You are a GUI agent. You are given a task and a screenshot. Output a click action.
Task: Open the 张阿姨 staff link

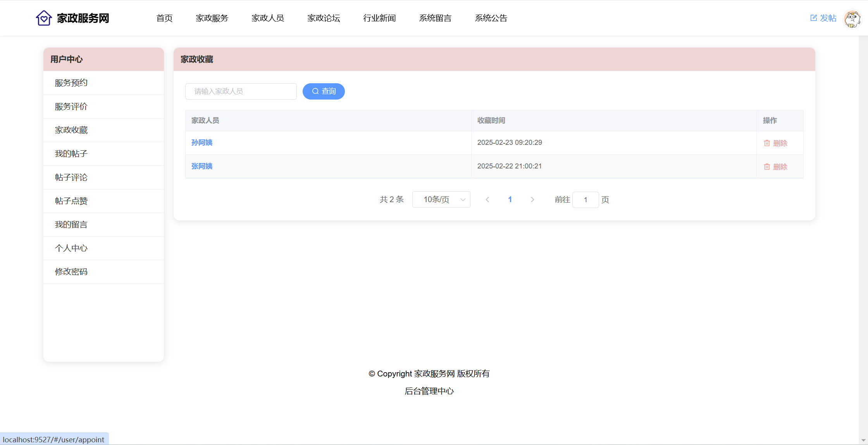point(202,166)
